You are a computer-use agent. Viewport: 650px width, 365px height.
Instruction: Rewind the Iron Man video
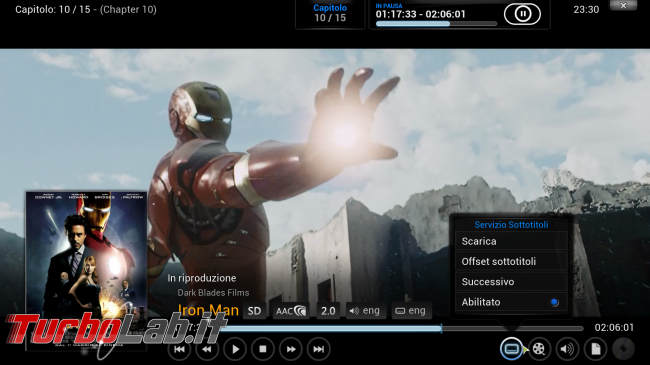pyautogui.click(x=207, y=349)
